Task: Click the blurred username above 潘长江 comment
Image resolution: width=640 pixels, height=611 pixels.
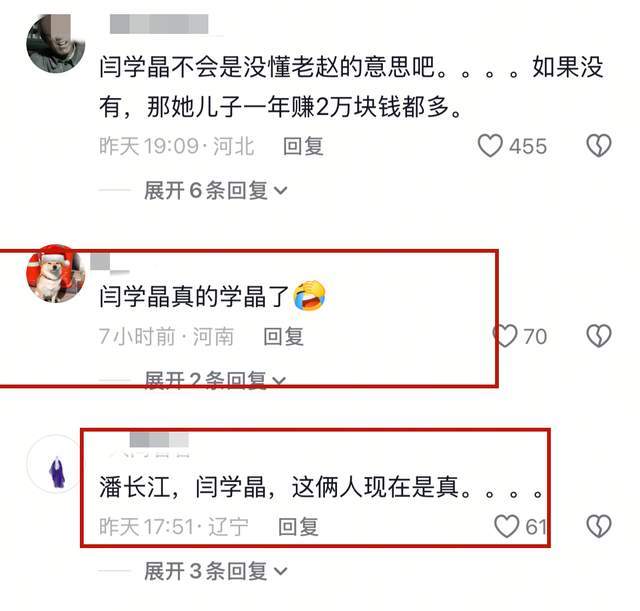Action: tap(159, 441)
